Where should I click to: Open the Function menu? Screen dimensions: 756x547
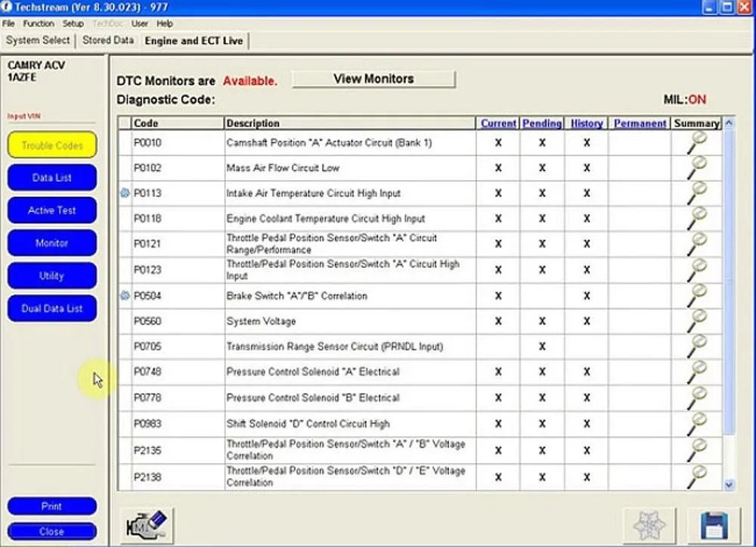[x=39, y=23]
